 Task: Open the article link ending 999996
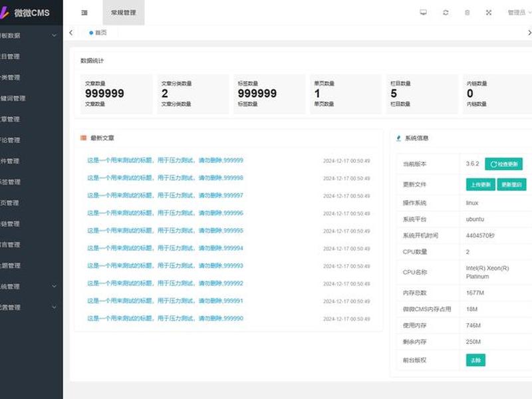165,213
